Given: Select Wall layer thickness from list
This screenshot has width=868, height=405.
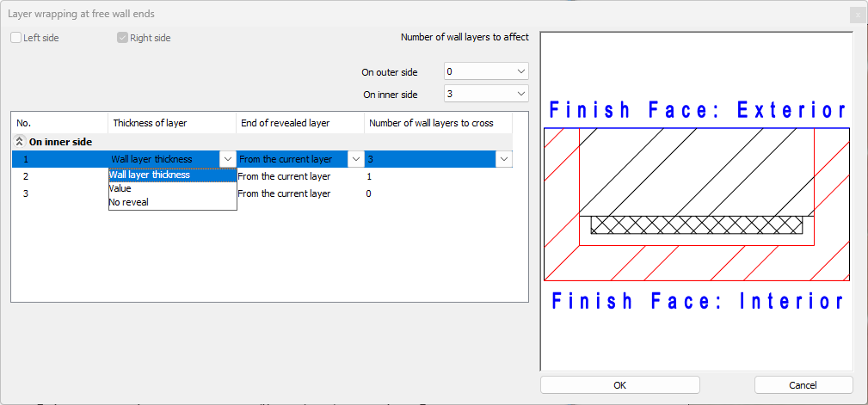Looking at the screenshot, I should 173,175.
